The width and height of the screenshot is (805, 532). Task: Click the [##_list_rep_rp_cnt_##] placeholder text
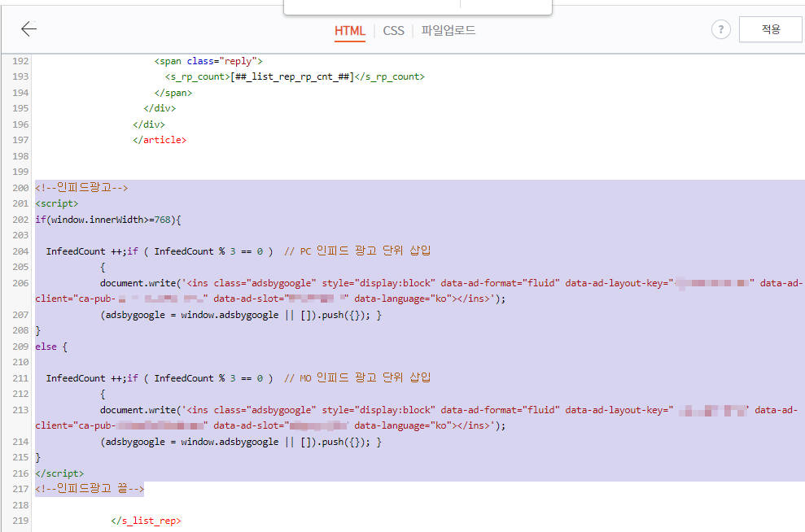[292, 77]
